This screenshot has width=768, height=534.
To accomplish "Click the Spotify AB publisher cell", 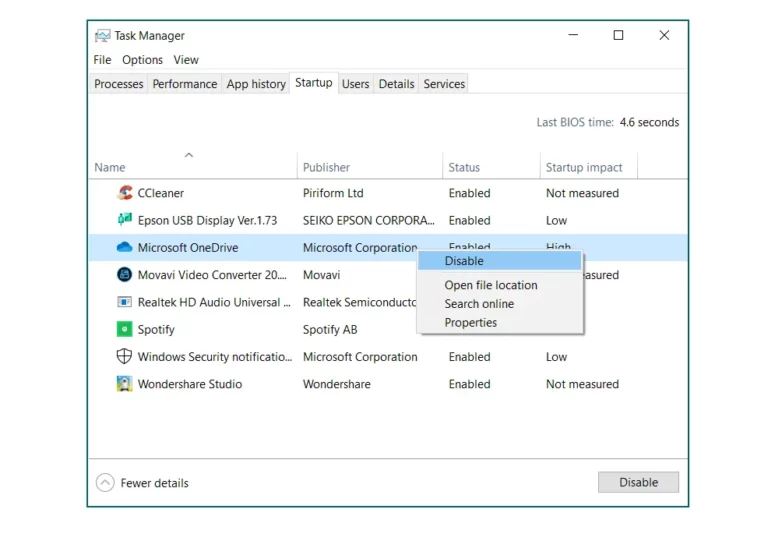I will tap(330, 330).
